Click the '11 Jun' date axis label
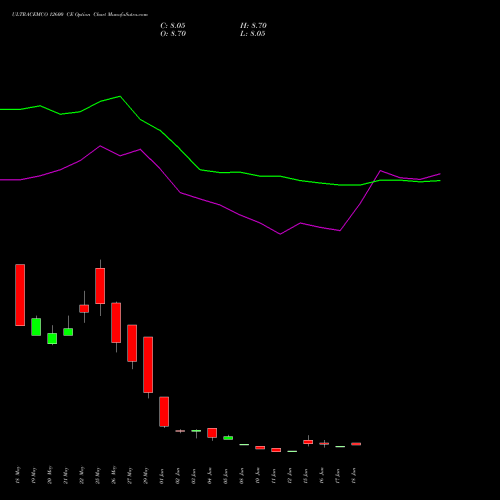Viewport: 500px width, 500px height. (x=274, y=476)
